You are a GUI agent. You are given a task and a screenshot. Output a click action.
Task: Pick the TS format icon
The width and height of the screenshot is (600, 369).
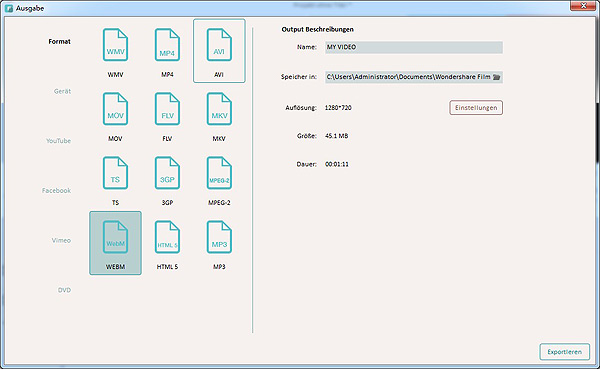tap(115, 173)
